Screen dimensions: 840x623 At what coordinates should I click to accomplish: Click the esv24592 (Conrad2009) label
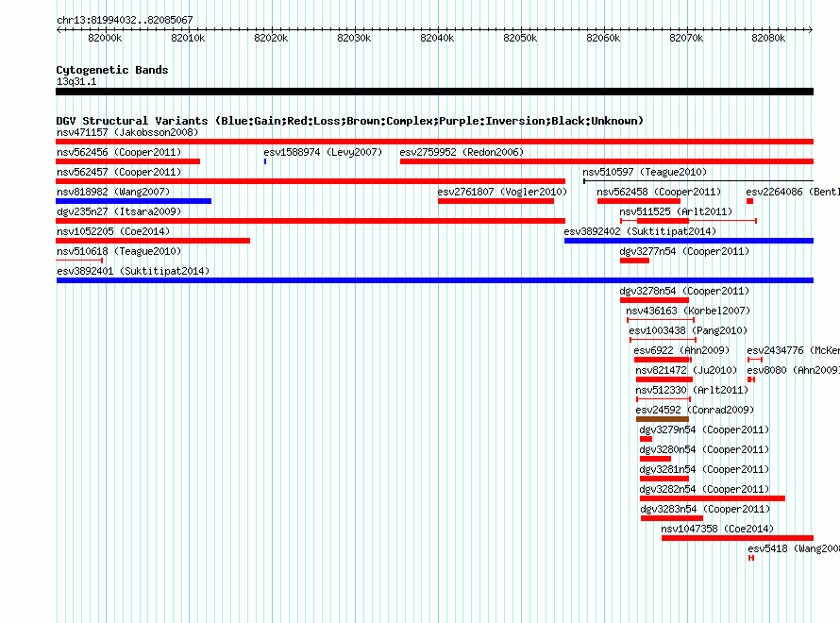[x=695, y=410]
